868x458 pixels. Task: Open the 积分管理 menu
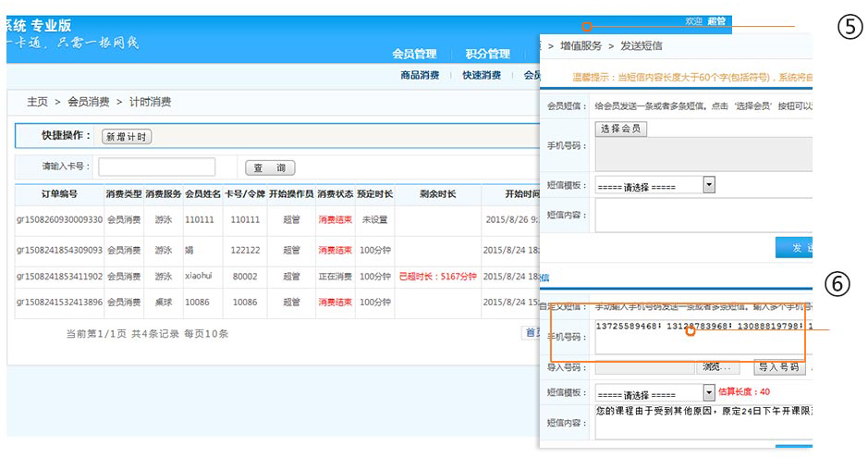point(488,54)
